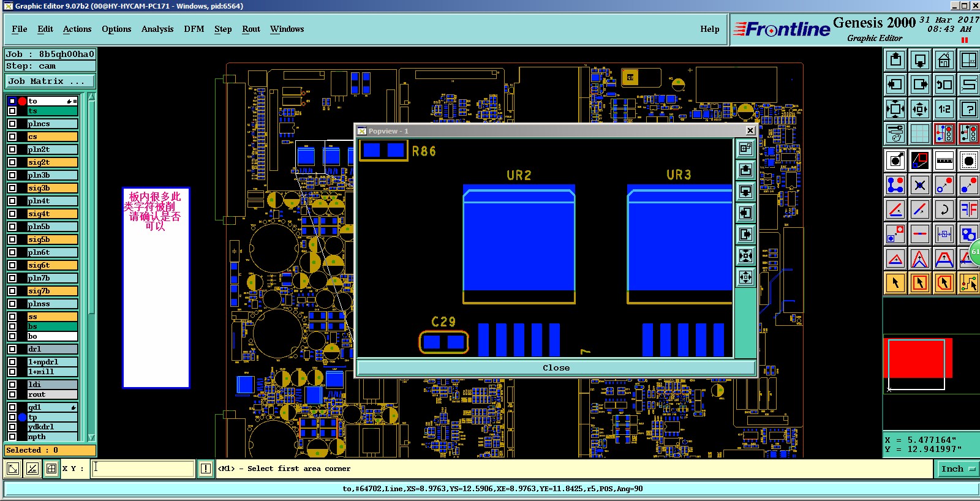Image resolution: width=980 pixels, height=501 pixels.
Task: Click the Help button in menu bar
Action: [710, 29]
